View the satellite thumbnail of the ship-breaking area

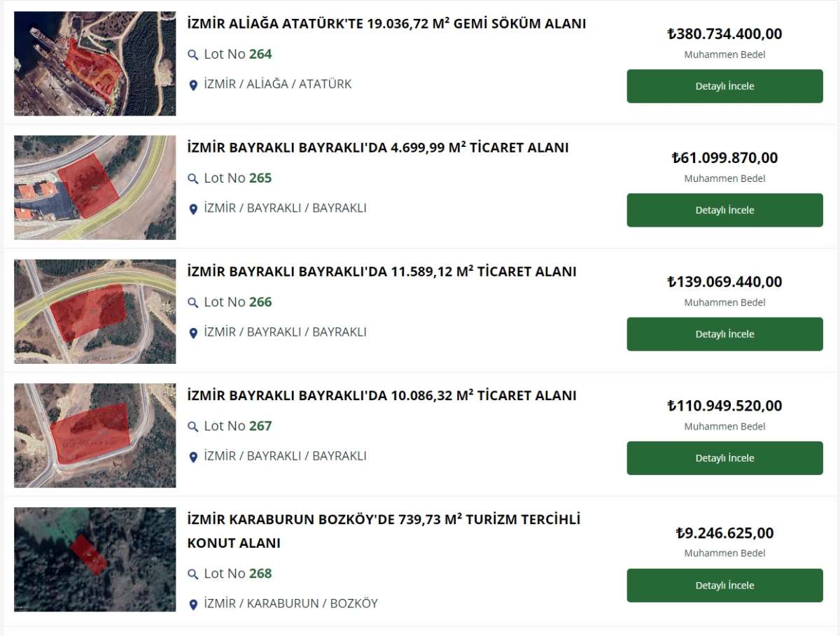(95, 64)
